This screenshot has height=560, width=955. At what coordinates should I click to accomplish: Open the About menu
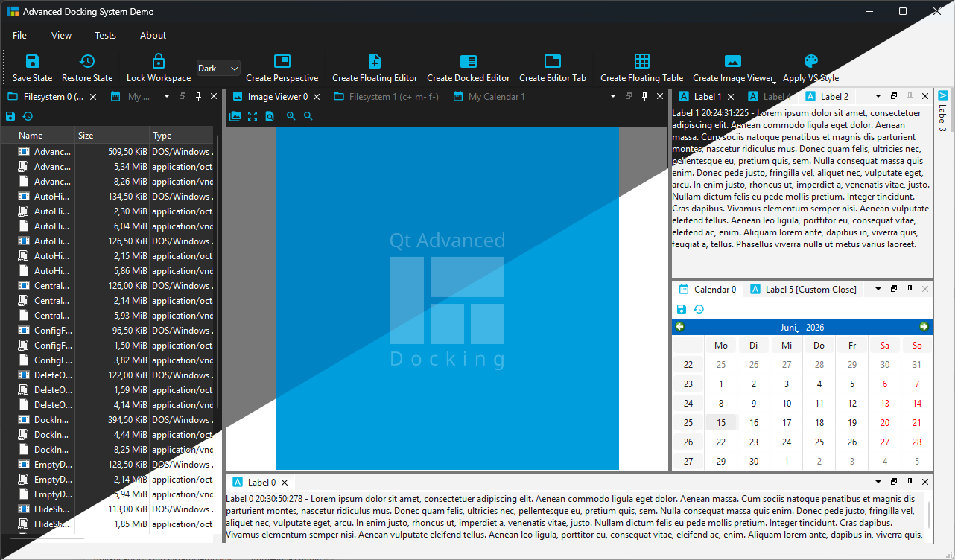tap(153, 35)
